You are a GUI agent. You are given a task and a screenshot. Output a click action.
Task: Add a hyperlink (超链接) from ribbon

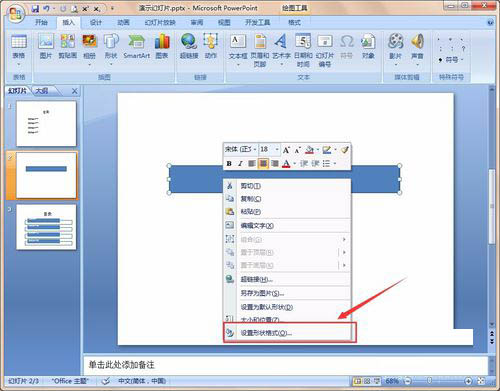(189, 47)
